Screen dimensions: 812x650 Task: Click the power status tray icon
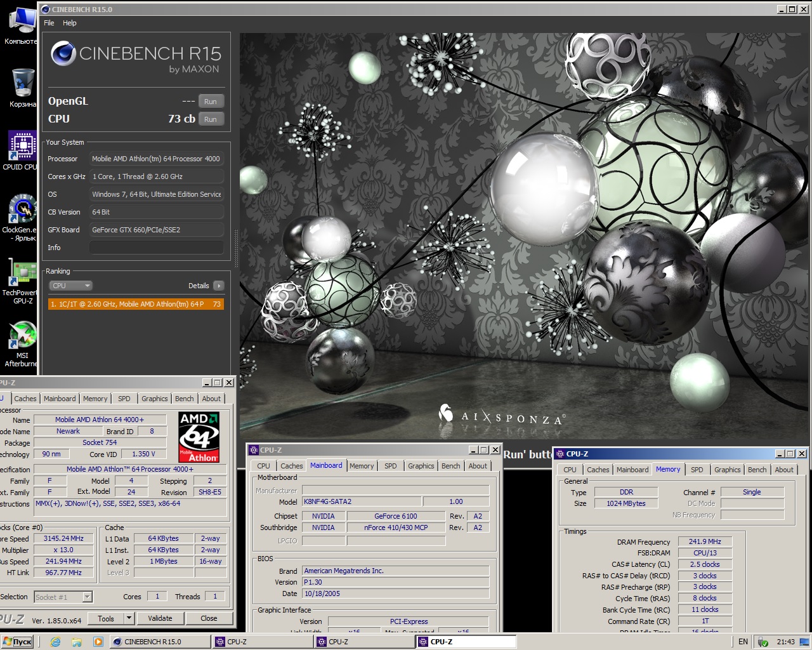(x=763, y=642)
